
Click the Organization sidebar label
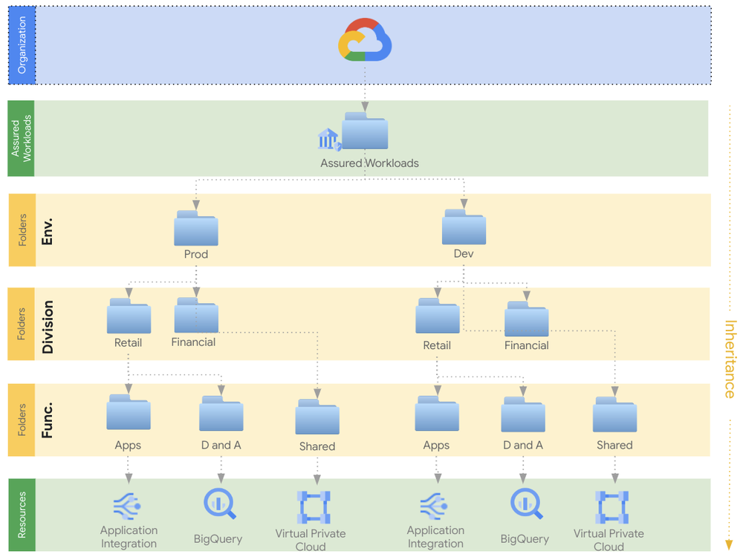(x=20, y=45)
